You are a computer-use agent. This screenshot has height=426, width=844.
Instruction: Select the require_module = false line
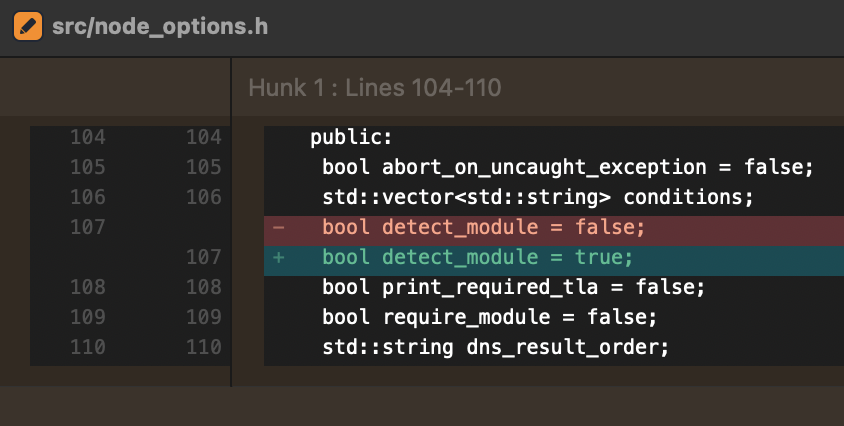click(x=489, y=318)
